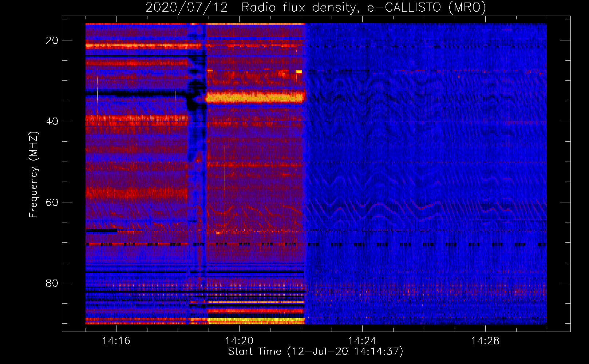
Task: Click the yellow emission band near 89 MHz
Action: coord(256,321)
